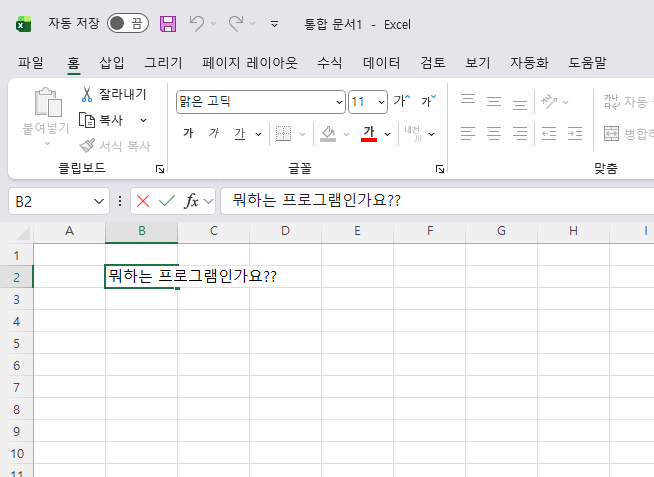Image resolution: width=654 pixels, height=477 pixels.
Task: Click the Copy (복사) icon
Action: [87, 119]
